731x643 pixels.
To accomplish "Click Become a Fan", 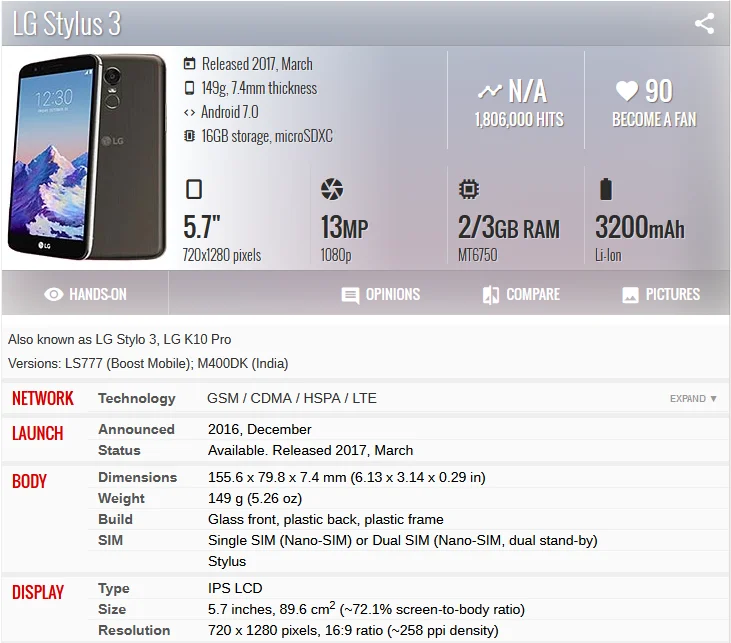I will click(x=654, y=119).
